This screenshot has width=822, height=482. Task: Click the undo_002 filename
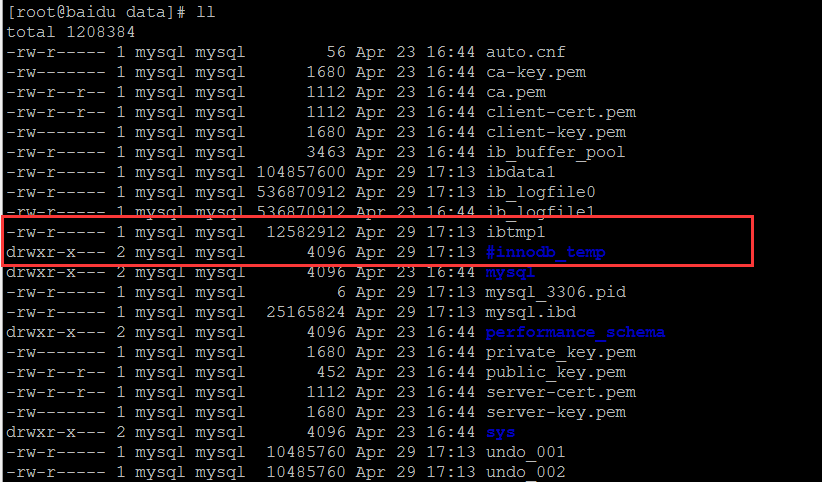tap(526, 472)
